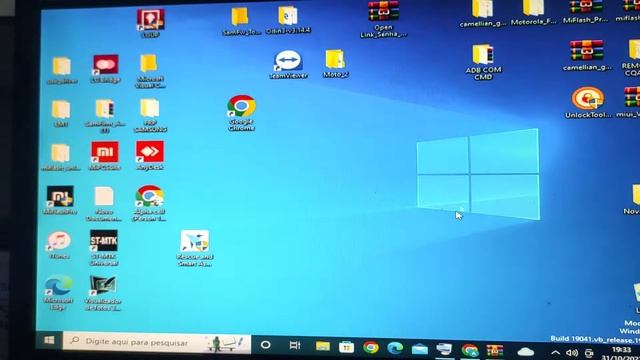The height and width of the screenshot is (360, 640).
Task: Open the Motorola_F folder at top right
Action: (533, 13)
